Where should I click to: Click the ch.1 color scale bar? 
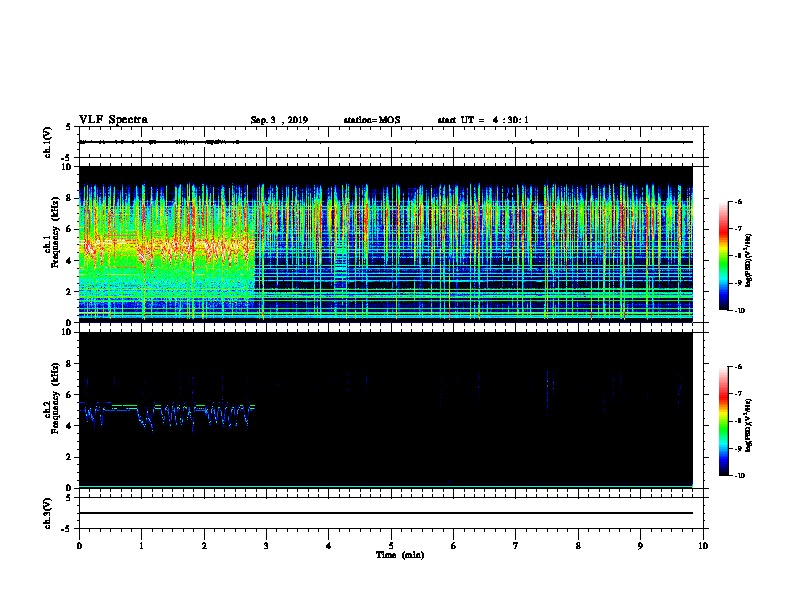724,256
